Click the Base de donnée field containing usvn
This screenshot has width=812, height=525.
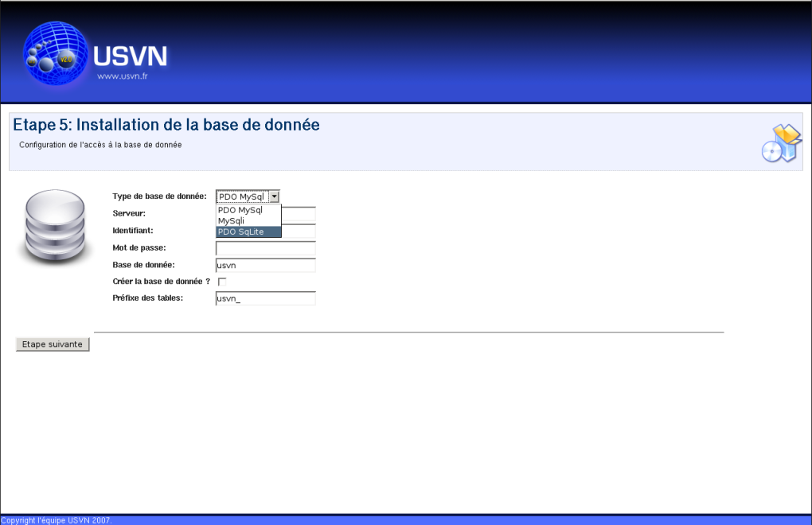(265, 265)
